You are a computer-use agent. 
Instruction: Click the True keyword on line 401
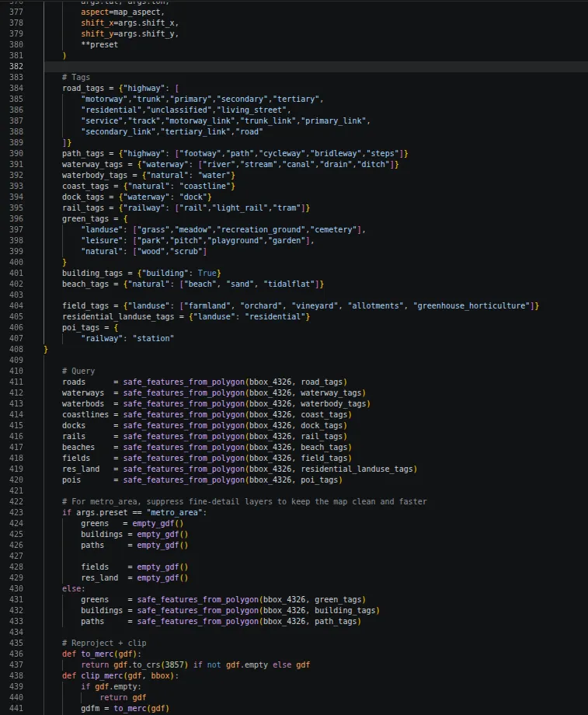(x=207, y=274)
